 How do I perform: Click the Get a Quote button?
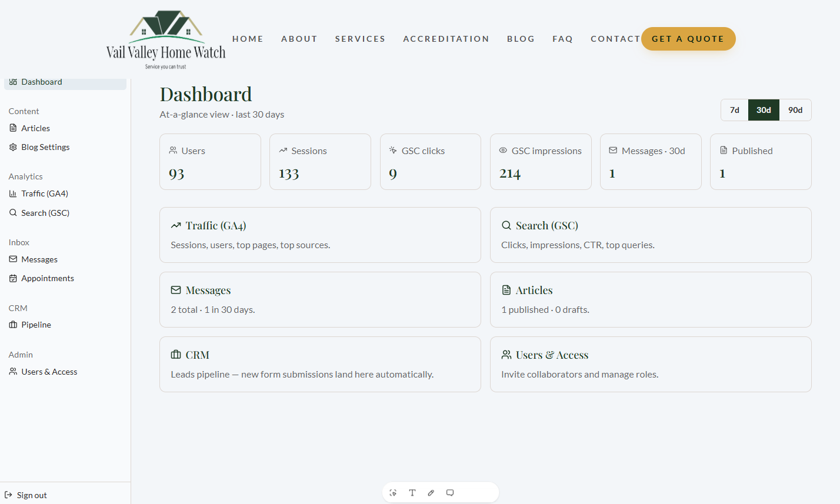tap(688, 39)
